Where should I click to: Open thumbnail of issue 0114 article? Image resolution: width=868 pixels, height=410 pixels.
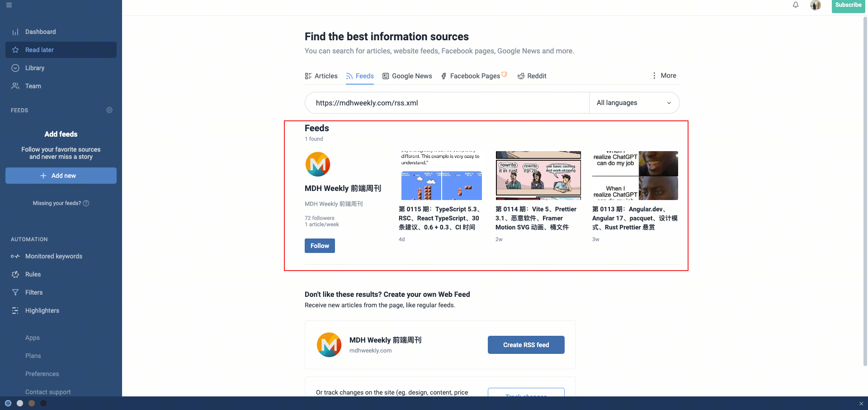[x=538, y=176]
